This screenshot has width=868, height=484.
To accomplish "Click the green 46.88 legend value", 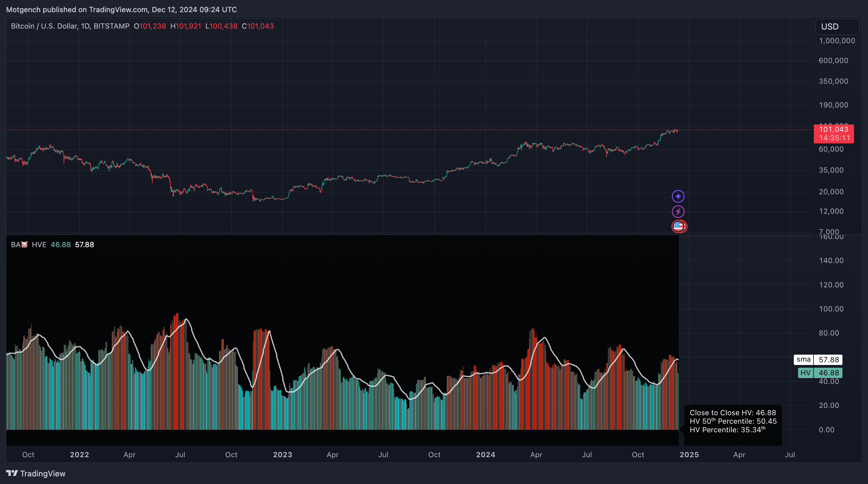I will tap(61, 245).
